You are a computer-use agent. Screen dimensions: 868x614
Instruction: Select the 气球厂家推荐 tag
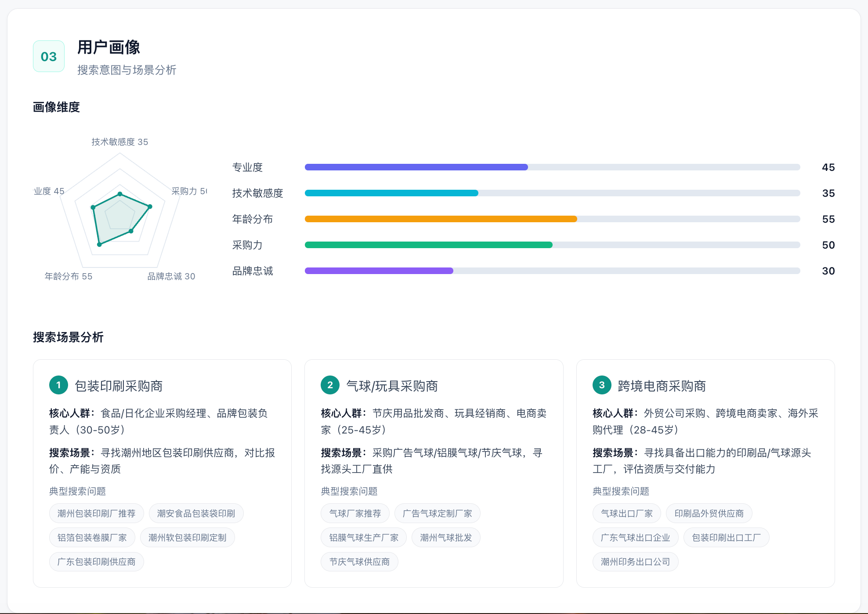[x=355, y=513]
